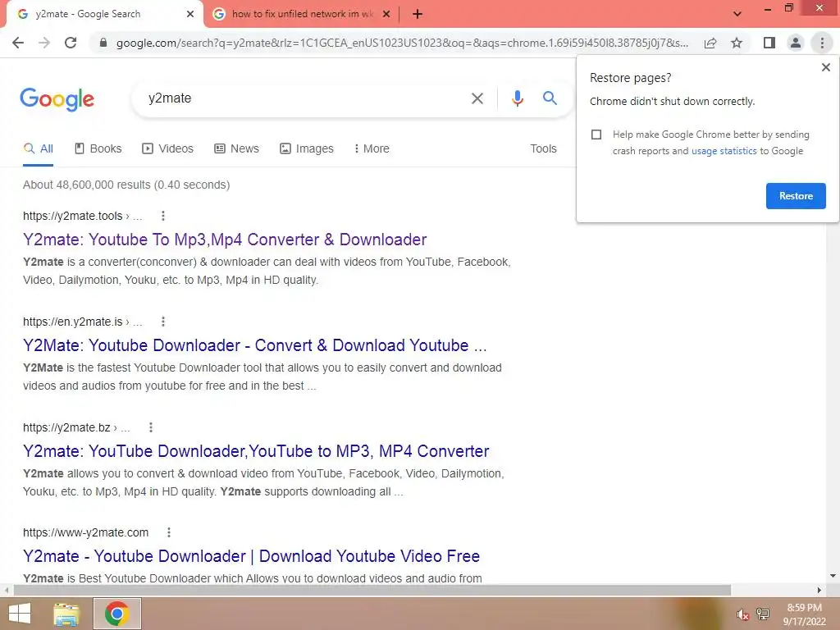Click the Google logo

(57, 99)
